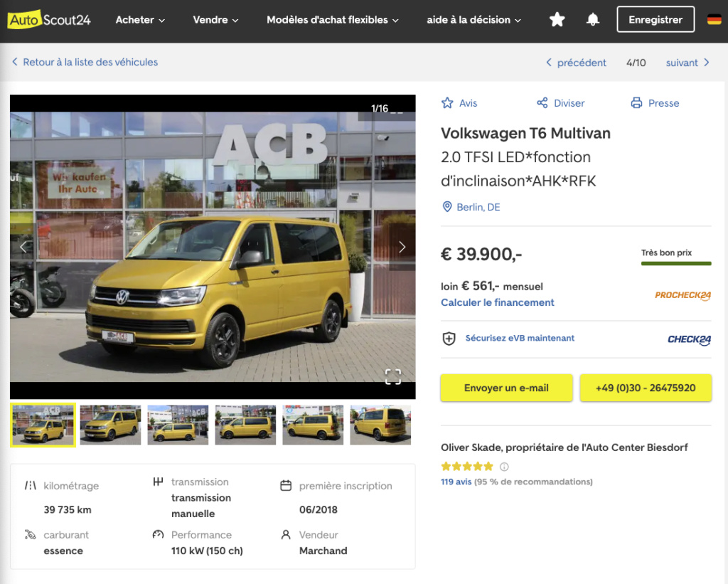Click the main yellow van photo
Screen dimensions: 728x584
pyautogui.click(x=213, y=247)
